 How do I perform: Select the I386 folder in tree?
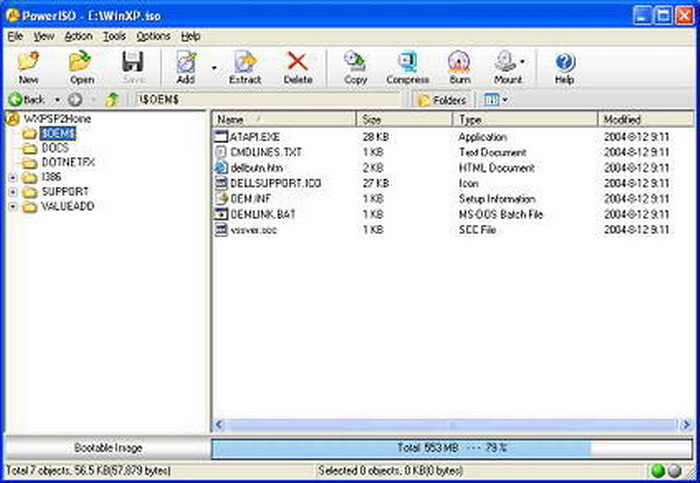pyautogui.click(x=51, y=177)
